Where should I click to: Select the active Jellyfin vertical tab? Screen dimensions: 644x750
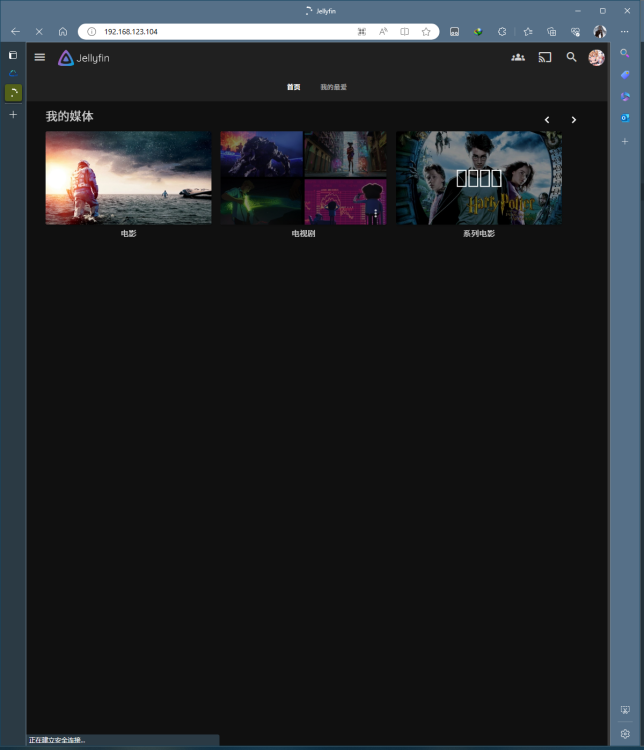(x=13, y=92)
